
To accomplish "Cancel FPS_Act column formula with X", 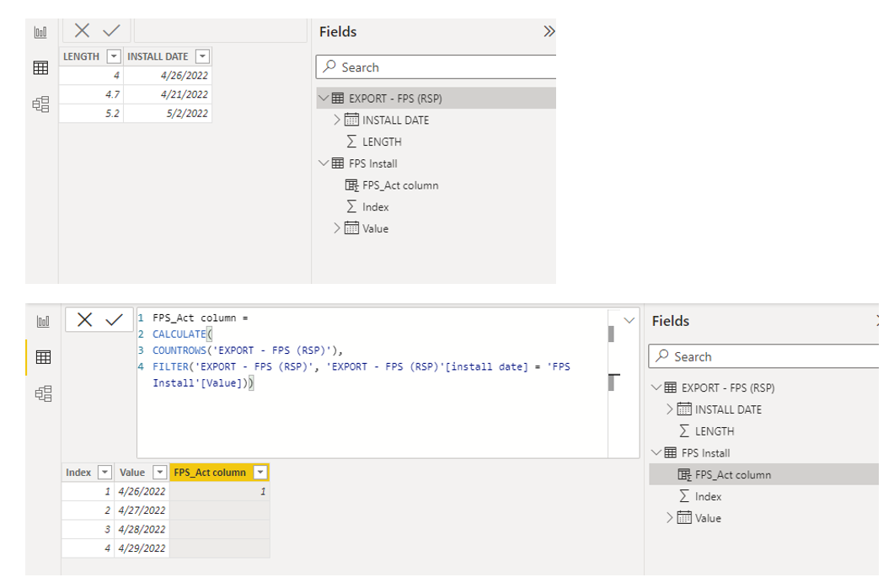I will point(84,319).
